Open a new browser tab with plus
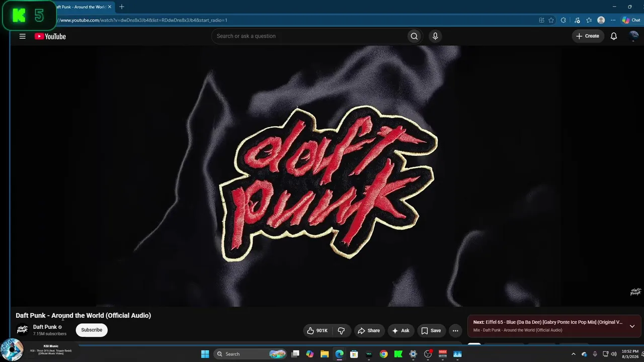The image size is (644, 362). pyautogui.click(x=121, y=7)
